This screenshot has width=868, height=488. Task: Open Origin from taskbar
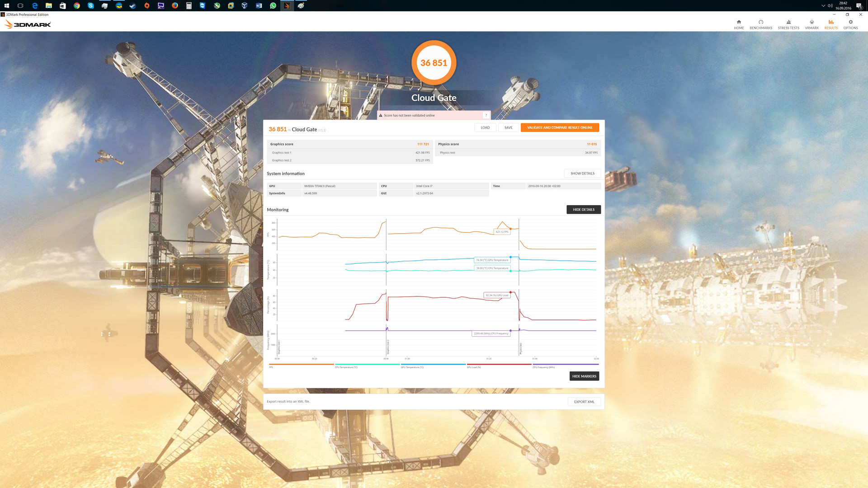coord(147,5)
